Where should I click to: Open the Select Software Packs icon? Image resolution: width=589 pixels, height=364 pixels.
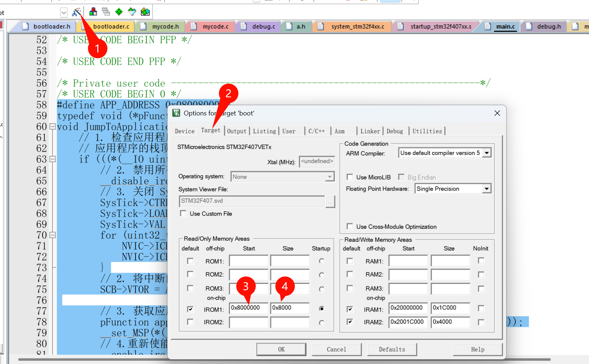coord(132,12)
